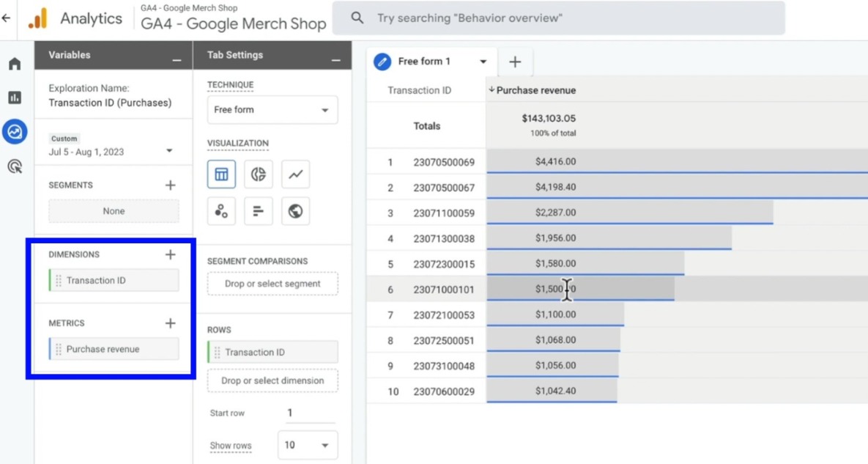The image size is (868, 464).
Task: Open the Reports icon in sidebar
Action: pyautogui.click(x=15, y=97)
